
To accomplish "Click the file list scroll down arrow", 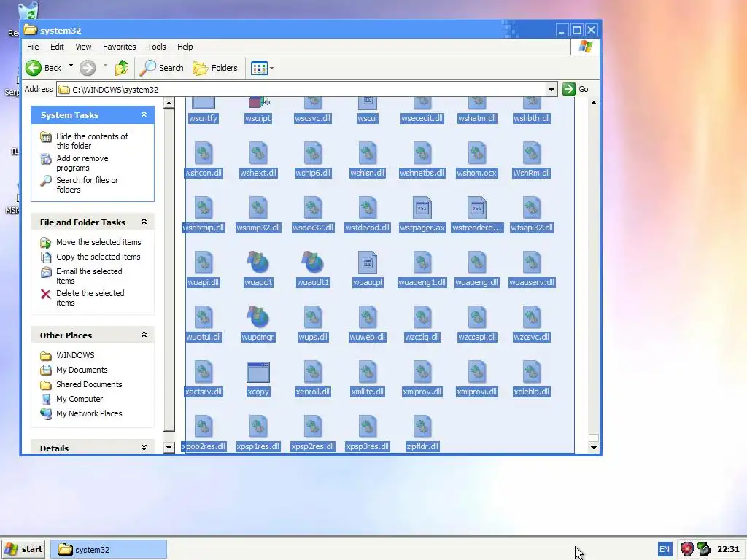I will tap(594, 447).
